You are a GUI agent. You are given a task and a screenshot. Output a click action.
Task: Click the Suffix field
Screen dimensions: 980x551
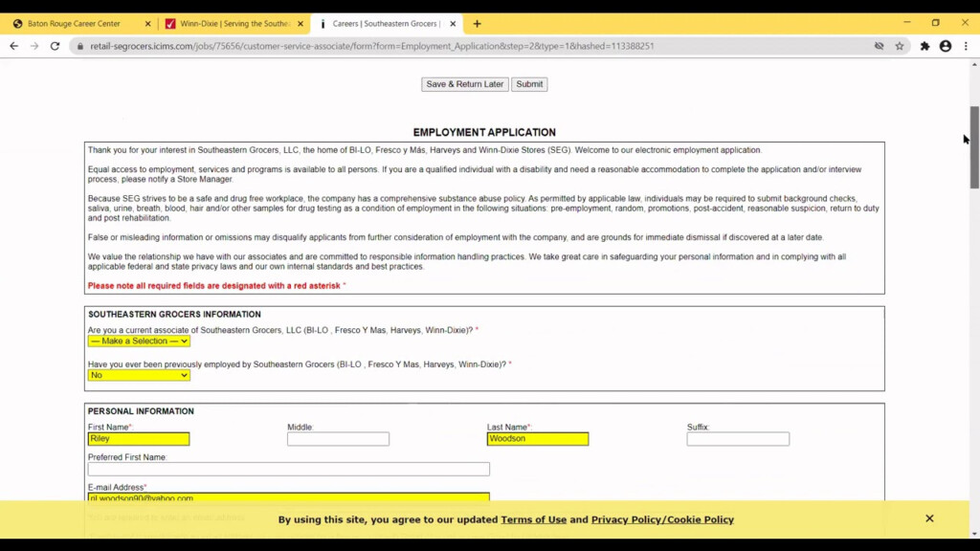pyautogui.click(x=738, y=439)
